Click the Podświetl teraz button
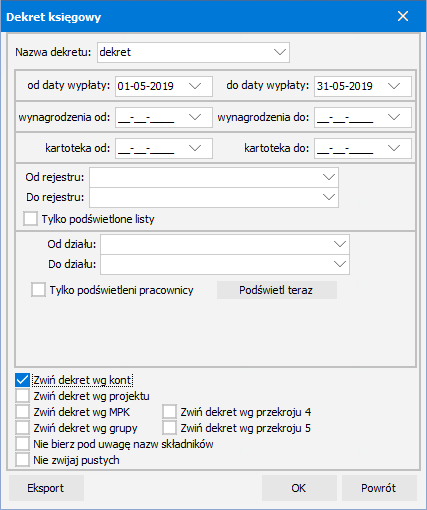Viewport: 427px width, 510px height. 277,290
